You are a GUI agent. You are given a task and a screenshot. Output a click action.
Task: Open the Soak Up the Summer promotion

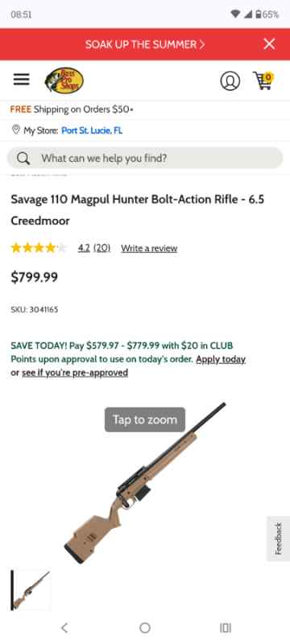point(145,44)
